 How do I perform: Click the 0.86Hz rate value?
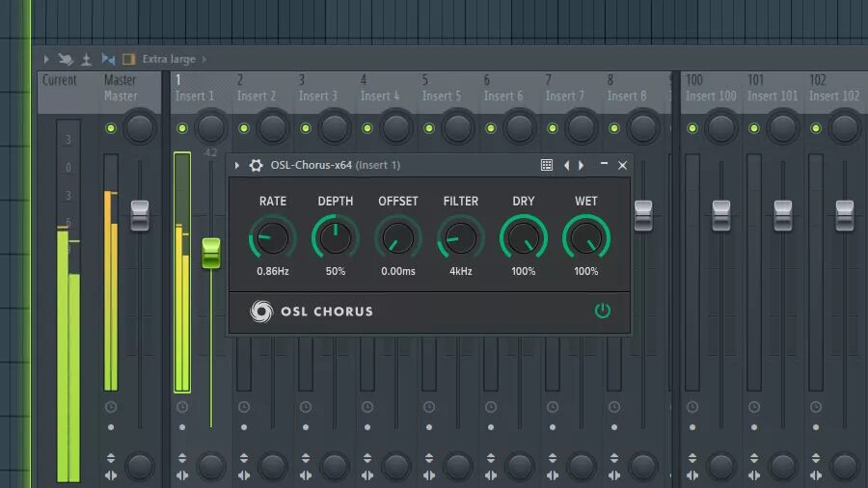[x=272, y=271]
